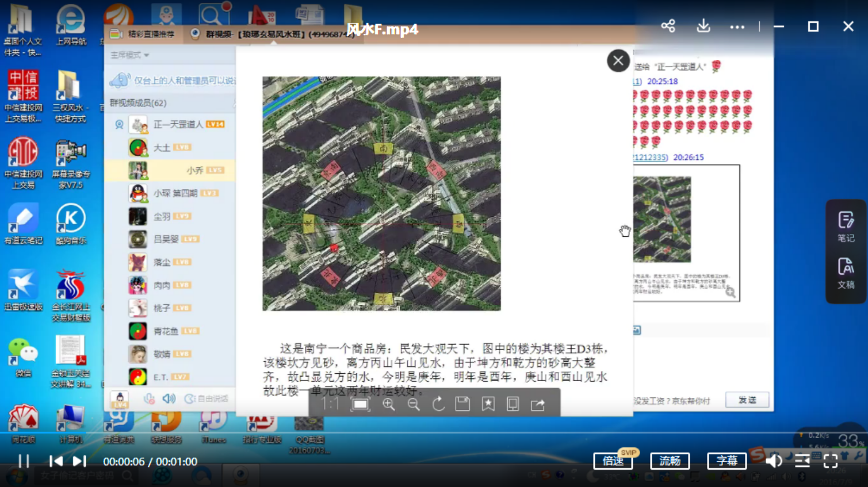Save the displayed image with the disk icon
The width and height of the screenshot is (868, 487).
click(x=462, y=404)
